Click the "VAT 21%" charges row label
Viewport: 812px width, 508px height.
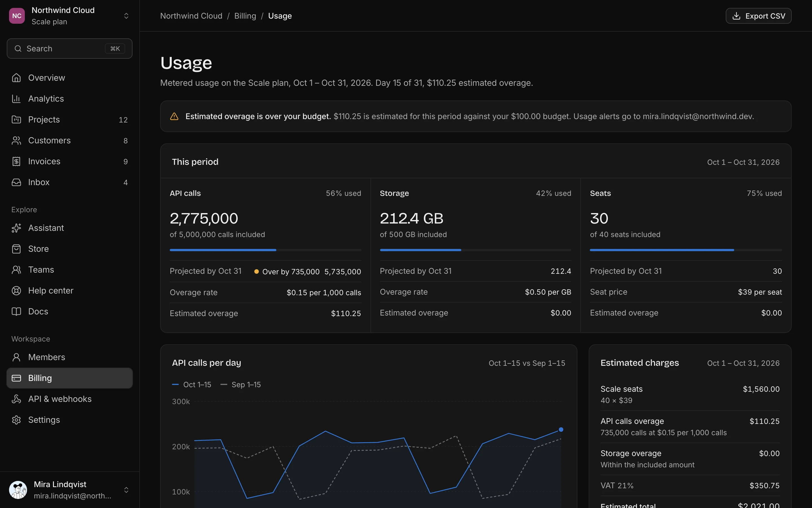(617, 485)
